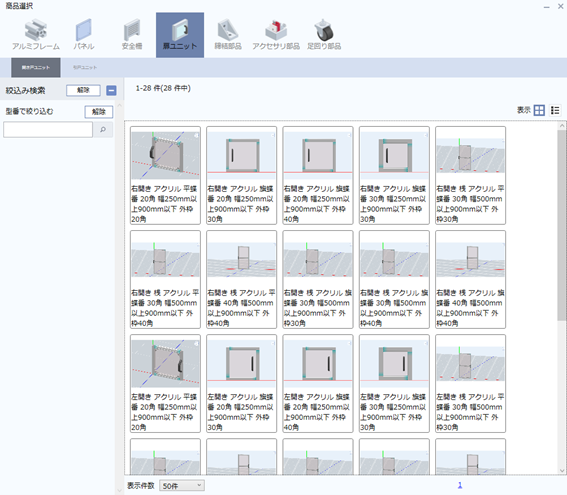567x495 pixels.
Task: Open the 表示件数 50件 dropdown
Action: (x=182, y=486)
